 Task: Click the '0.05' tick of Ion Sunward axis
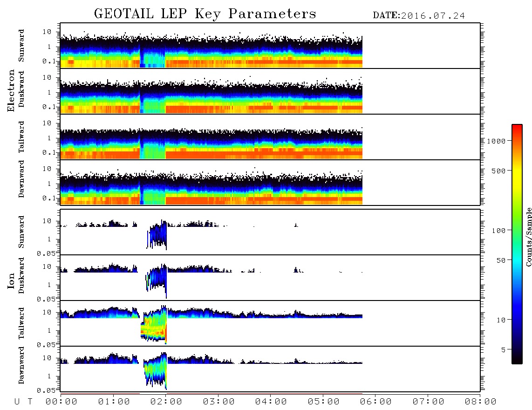coord(46,253)
